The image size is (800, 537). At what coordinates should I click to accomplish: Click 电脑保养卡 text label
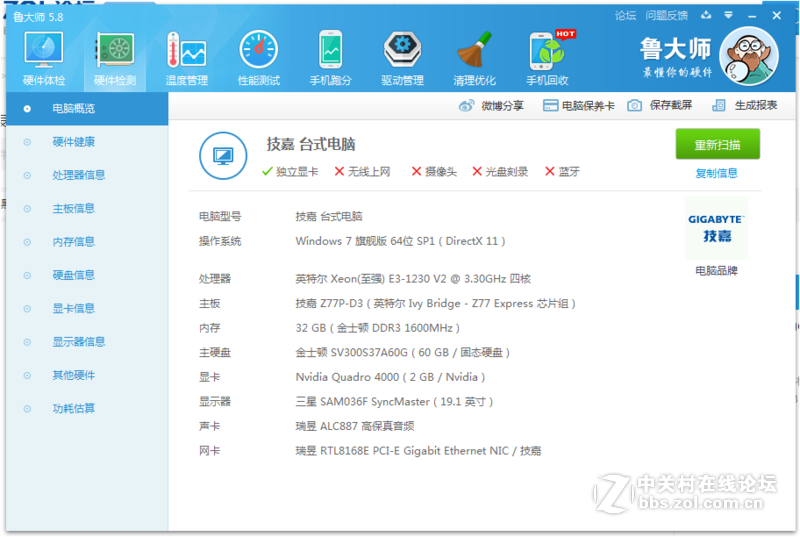point(588,106)
